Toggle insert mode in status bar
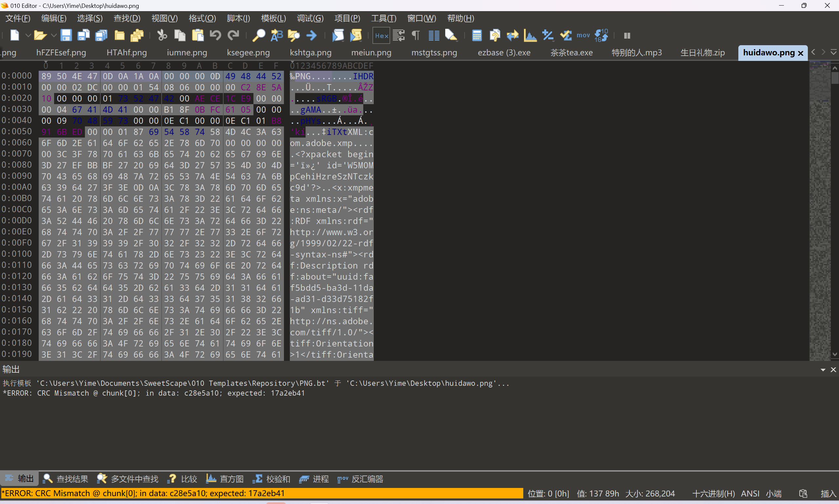Image resolution: width=839 pixels, height=504 pixels. point(828,494)
